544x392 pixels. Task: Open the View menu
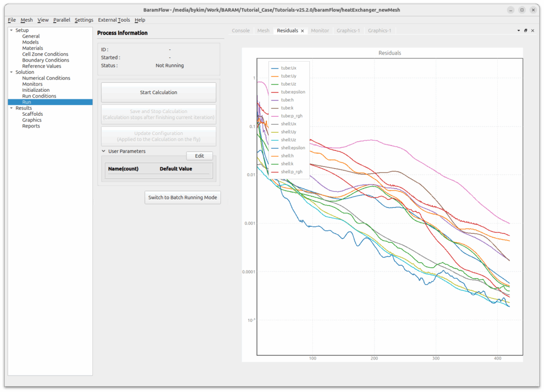[x=43, y=20]
